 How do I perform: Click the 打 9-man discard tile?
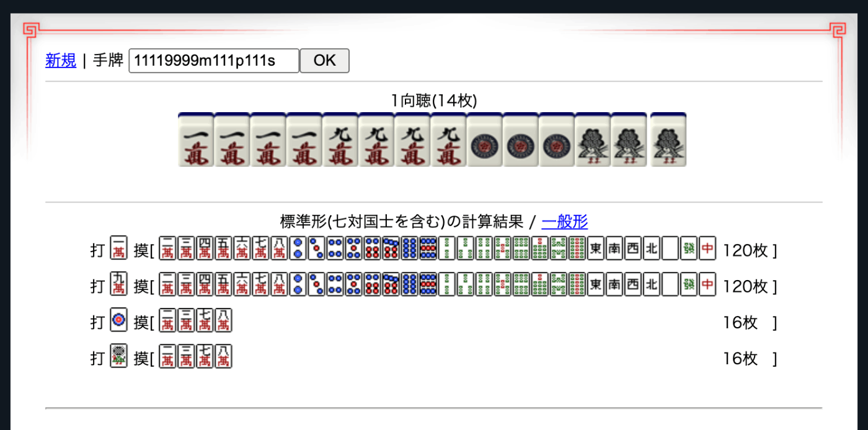[x=118, y=284]
